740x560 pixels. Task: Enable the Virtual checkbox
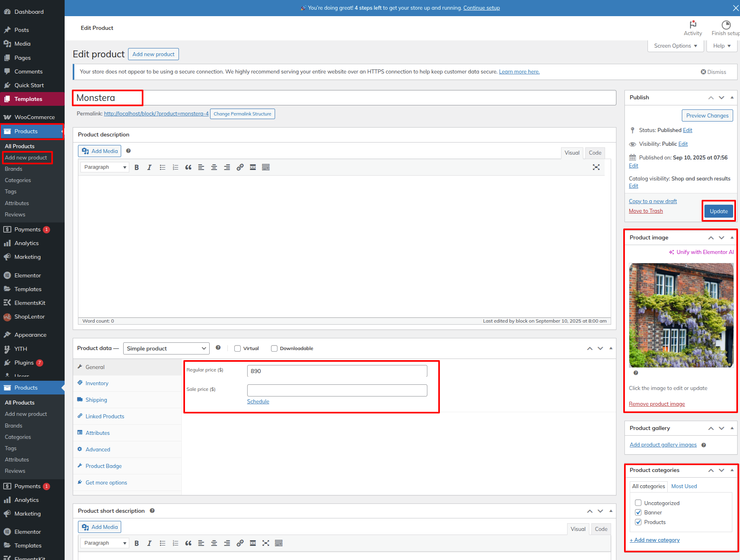tap(238, 348)
